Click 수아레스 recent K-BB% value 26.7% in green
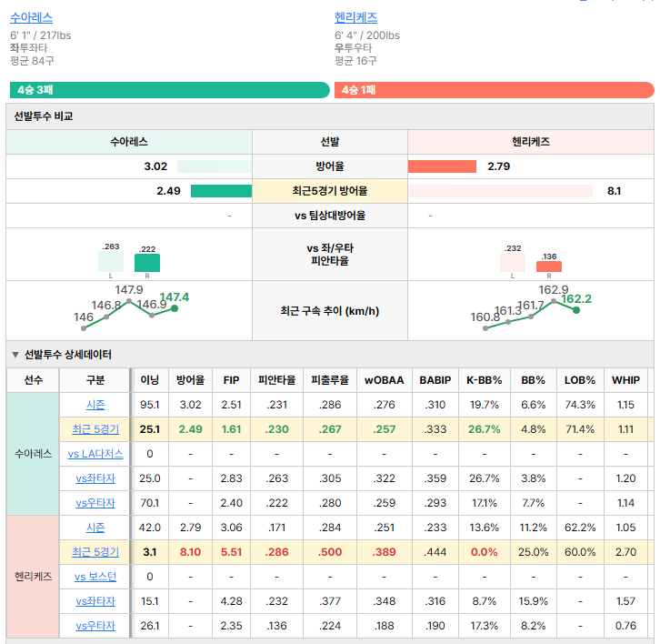Viewport: 660px width, 644px height. pyautogui.click(x=484, y=429)
